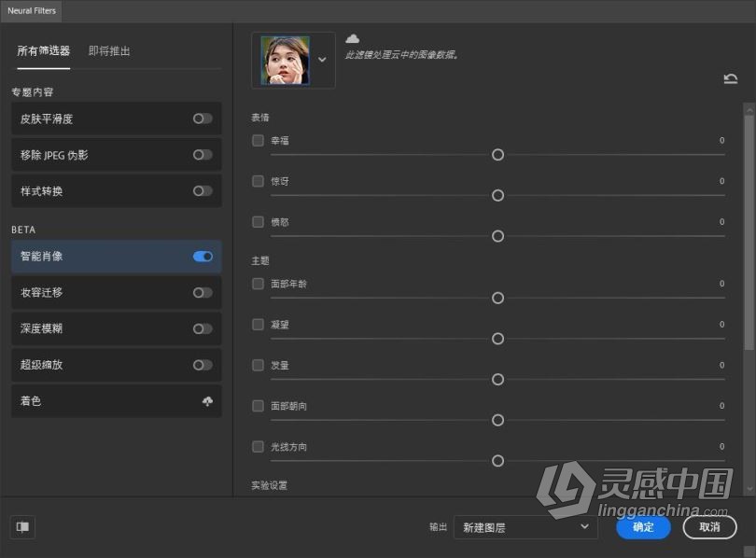The height and width of the screenshot is (558, 756).
Task: Click the 发量 slider handle
Action: click(x=497, y=380)
